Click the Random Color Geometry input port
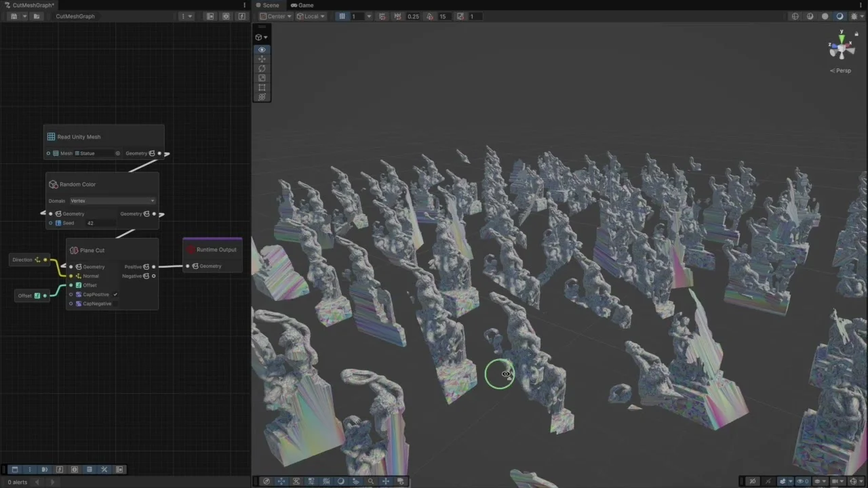The width and height of the screenshot is (868, 488). click(50, 214)
